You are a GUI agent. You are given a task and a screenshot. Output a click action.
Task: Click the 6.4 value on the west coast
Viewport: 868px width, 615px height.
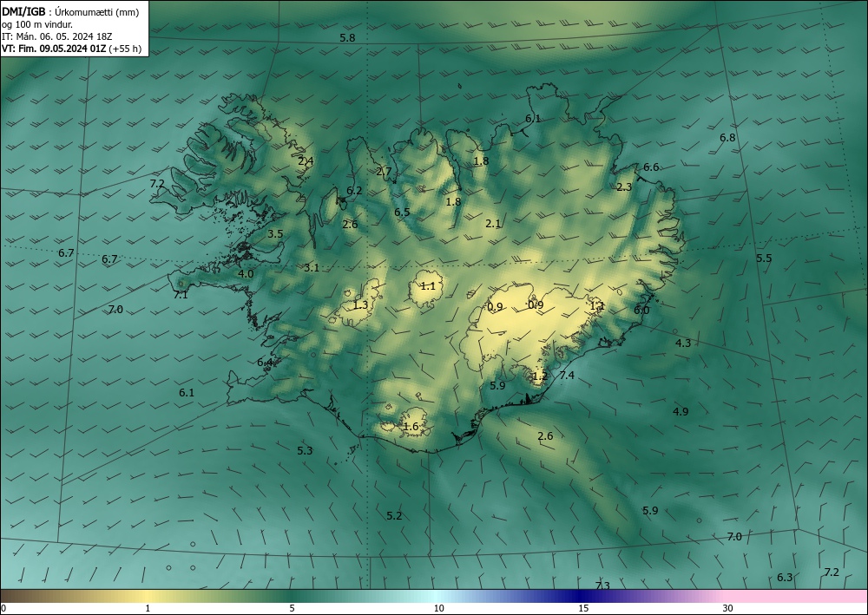(265, 363)
